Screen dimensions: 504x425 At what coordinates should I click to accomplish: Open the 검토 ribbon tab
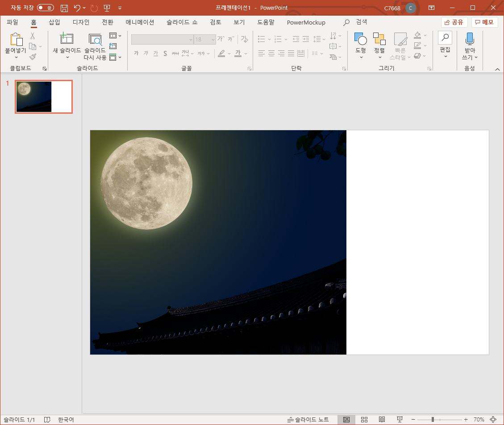coord(216,22)
